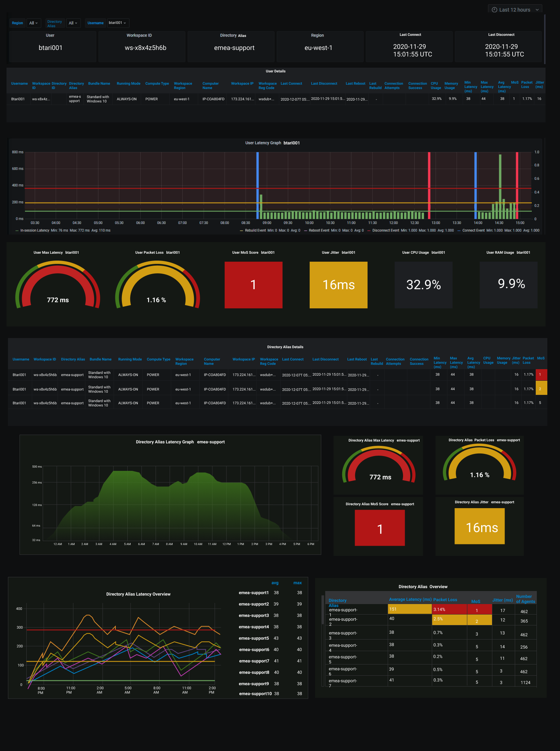Click the Region eu-west-1 stat panel
Image resolution: width=560 pixels, height=751 pixels.
tap(320, 46)
